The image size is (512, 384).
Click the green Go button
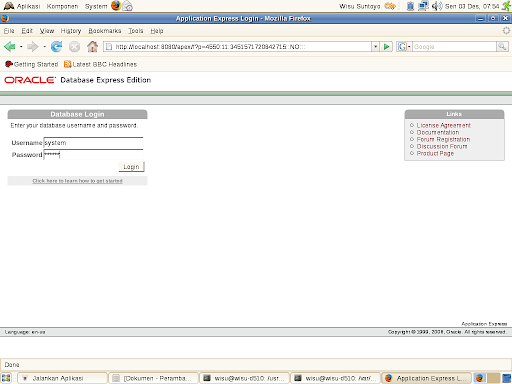pyautogui.click(x=387, y=47)
